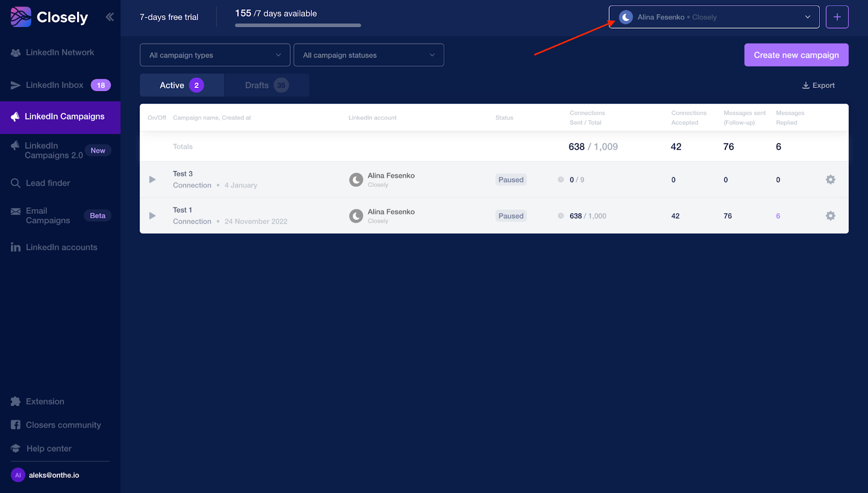868x493 pixels.
Task: Click the aleks@onthe.io user avatar
Action: [x=18, y=475]
